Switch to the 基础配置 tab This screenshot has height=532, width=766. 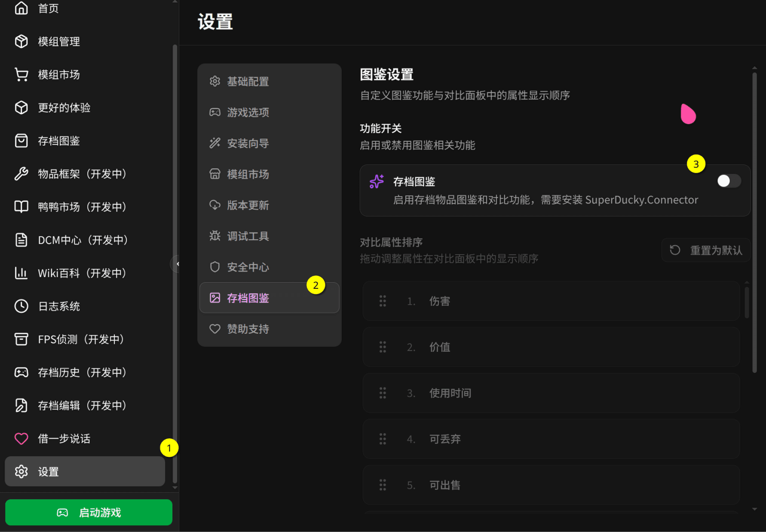pos(248,81)
